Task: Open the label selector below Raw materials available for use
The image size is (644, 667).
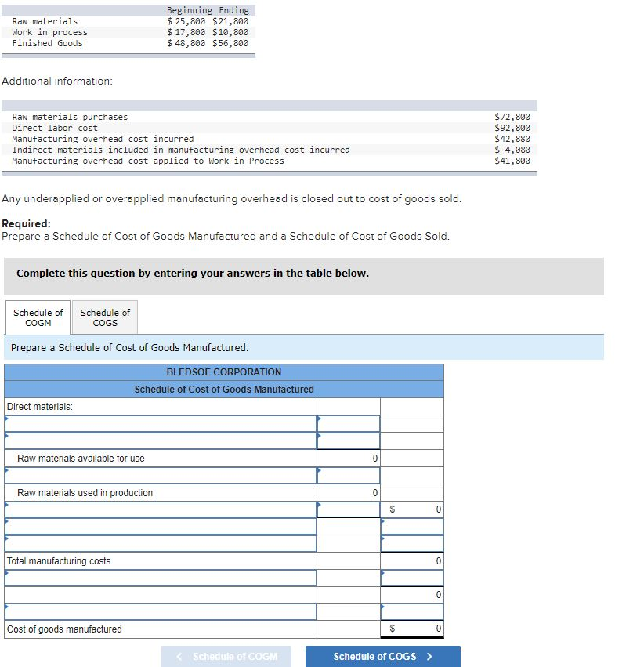Action: pos(157,475)
